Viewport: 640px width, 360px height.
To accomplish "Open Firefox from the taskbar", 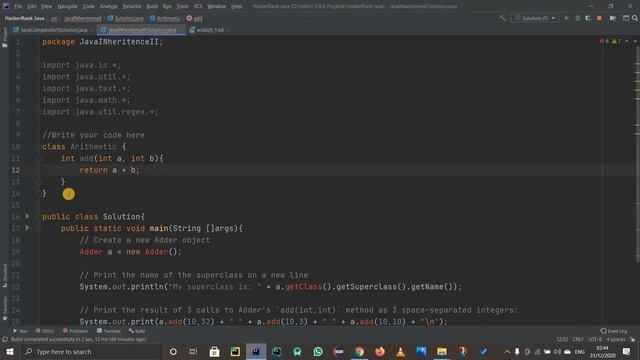I will point(380,351).
